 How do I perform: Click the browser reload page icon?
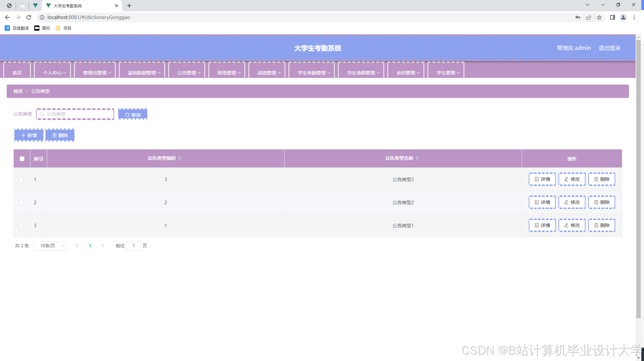[29, 17]
